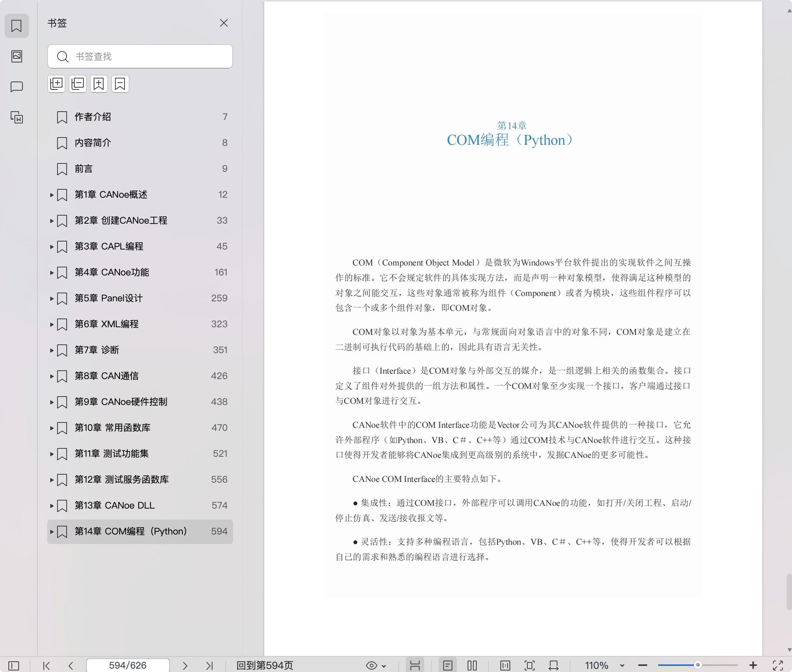This screenshot has width=792, height=672.
Task: Expand chapter 第3章 CAPL编程
Action: pos(52,246)
